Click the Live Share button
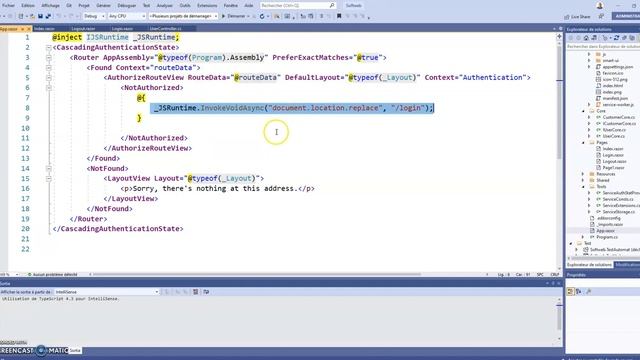The width and height of the screenshot is (640, 360). (577, 17)
